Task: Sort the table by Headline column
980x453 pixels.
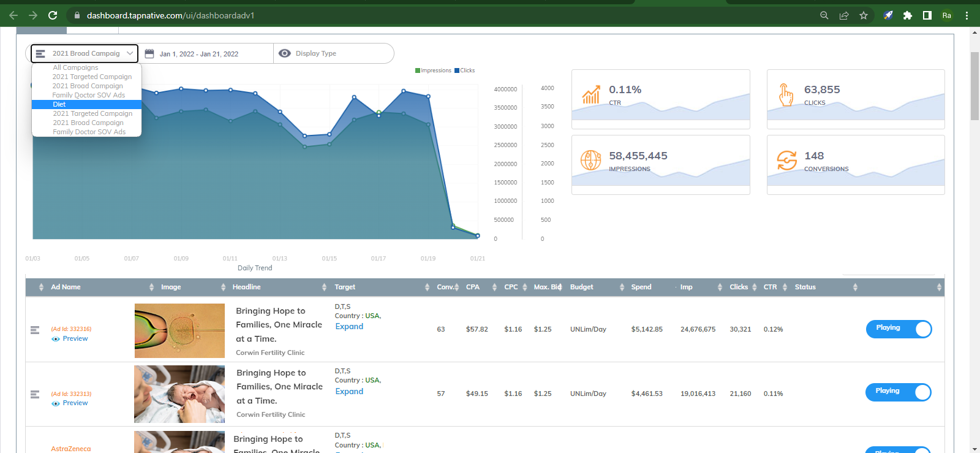Action: click(x=324, y=287)
